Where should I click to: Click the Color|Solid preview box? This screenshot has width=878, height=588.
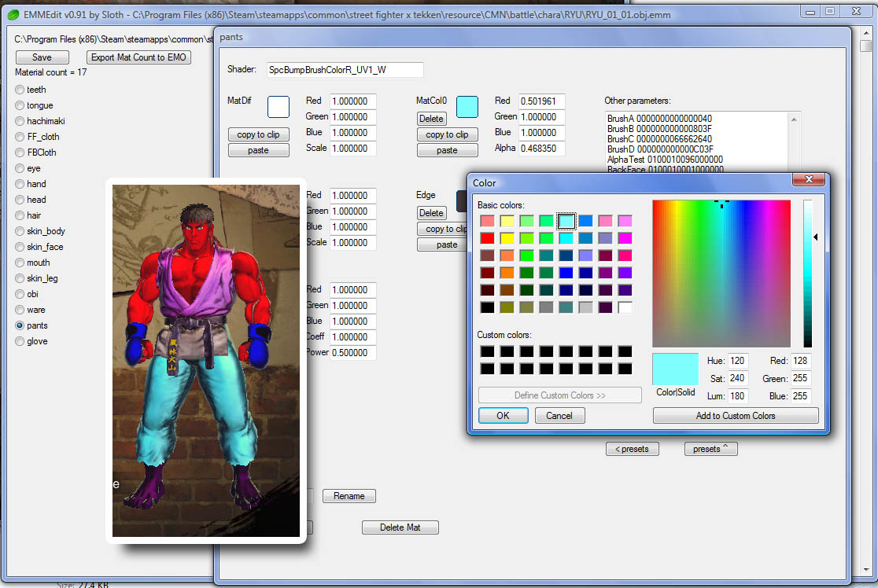pos(675,369)
